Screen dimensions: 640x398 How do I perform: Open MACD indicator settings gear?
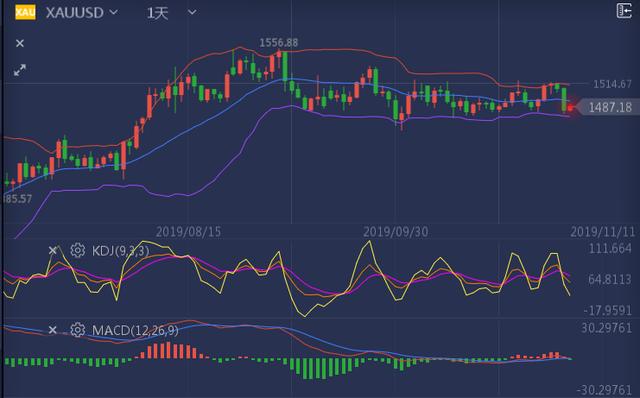pos(78,330)
